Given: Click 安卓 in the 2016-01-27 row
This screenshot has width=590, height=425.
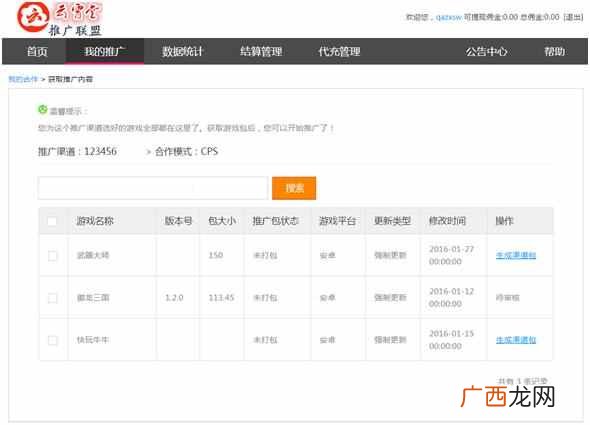Looking at the screenshot, I should 327,256.
